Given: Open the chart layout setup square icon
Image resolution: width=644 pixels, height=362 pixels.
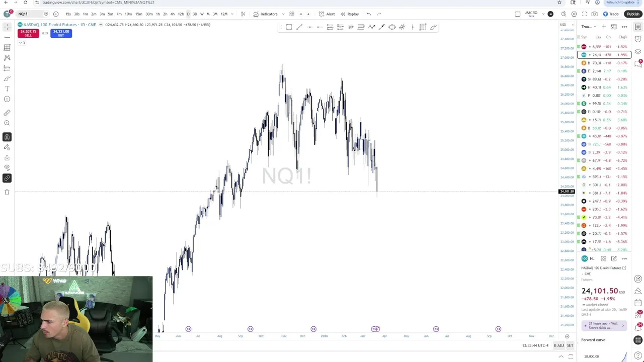Looking at the screenshot, I should [x=518, y=14].
